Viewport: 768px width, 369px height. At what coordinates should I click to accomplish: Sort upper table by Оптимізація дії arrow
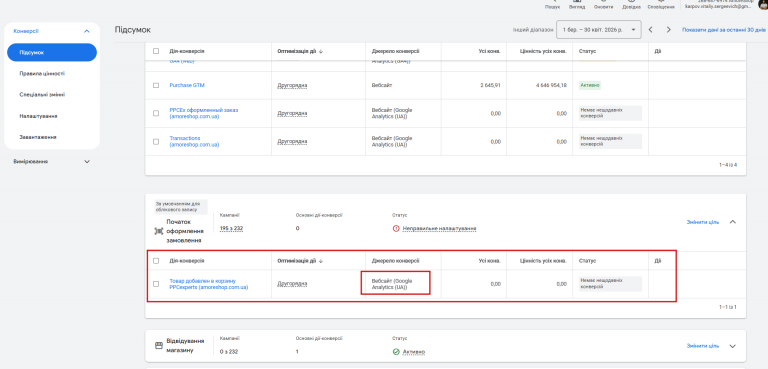tap(321, 51)
